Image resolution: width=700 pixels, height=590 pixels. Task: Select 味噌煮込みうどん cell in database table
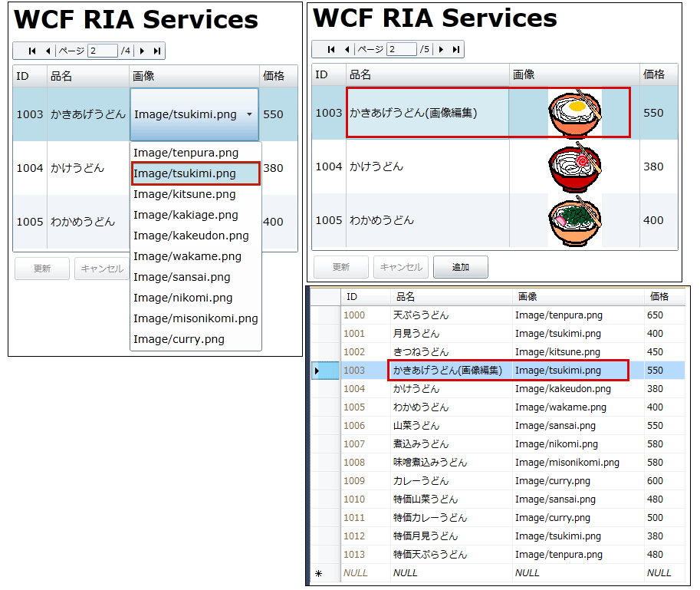pos(451,463)
